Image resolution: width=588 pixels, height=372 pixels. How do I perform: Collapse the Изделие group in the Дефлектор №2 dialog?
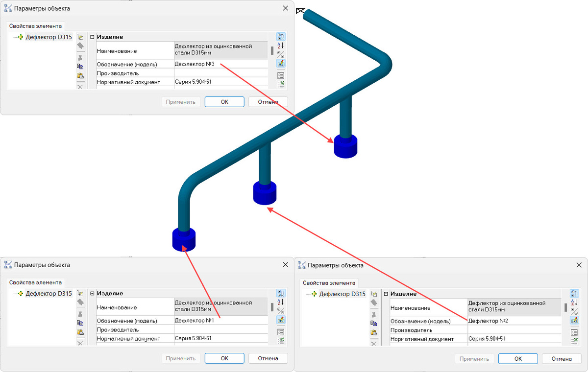386,294
